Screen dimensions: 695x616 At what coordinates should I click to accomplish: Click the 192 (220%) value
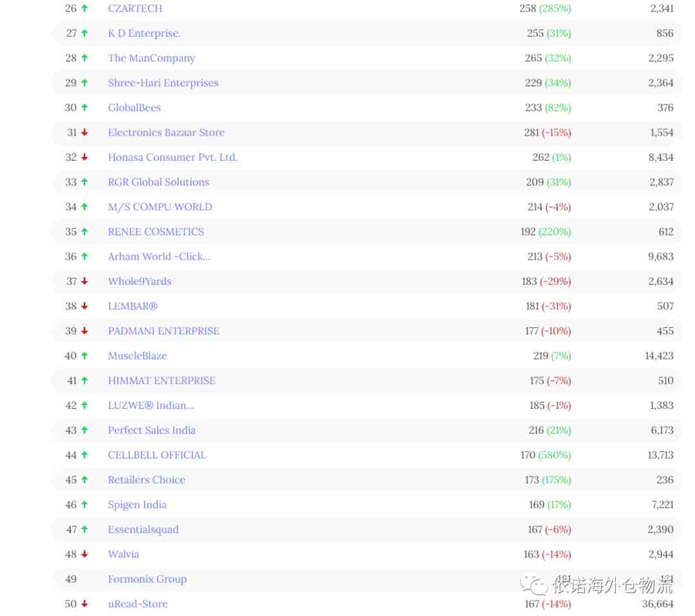pyautogui.click(x=546, y=231)
